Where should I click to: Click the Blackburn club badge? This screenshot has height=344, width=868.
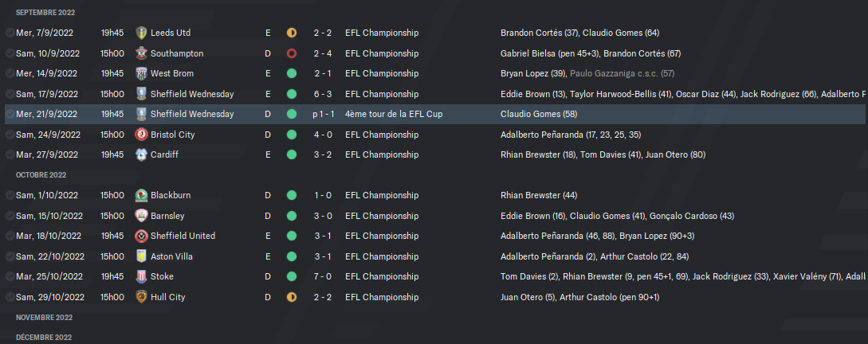(142, 195)
